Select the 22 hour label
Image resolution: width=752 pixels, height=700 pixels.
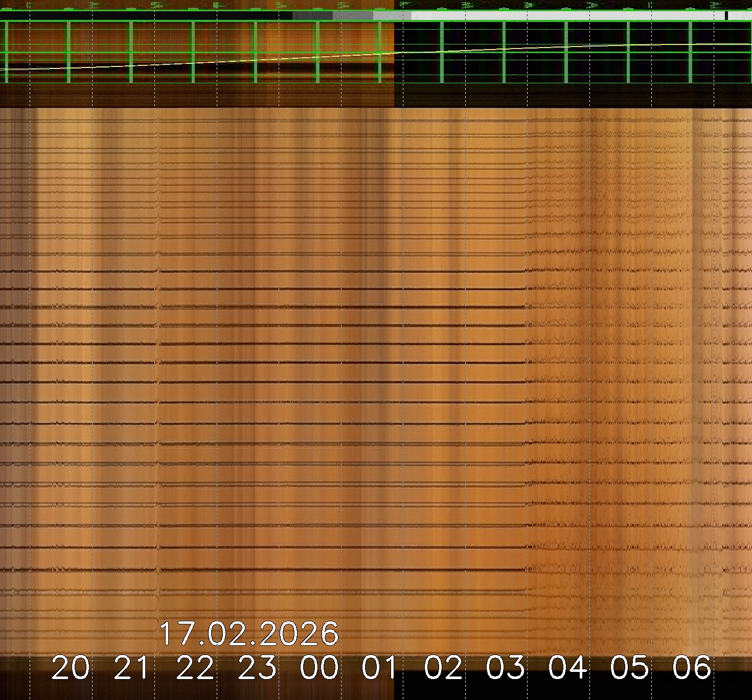195,668
